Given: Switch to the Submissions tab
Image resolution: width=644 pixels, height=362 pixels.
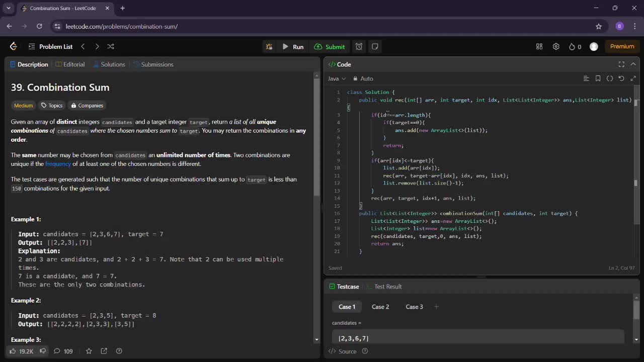Looking at the screenshot, I should coord(153,64).
